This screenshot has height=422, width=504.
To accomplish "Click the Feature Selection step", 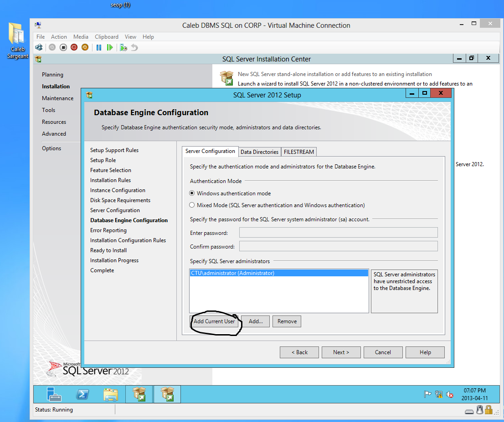I will coord(111,170).
